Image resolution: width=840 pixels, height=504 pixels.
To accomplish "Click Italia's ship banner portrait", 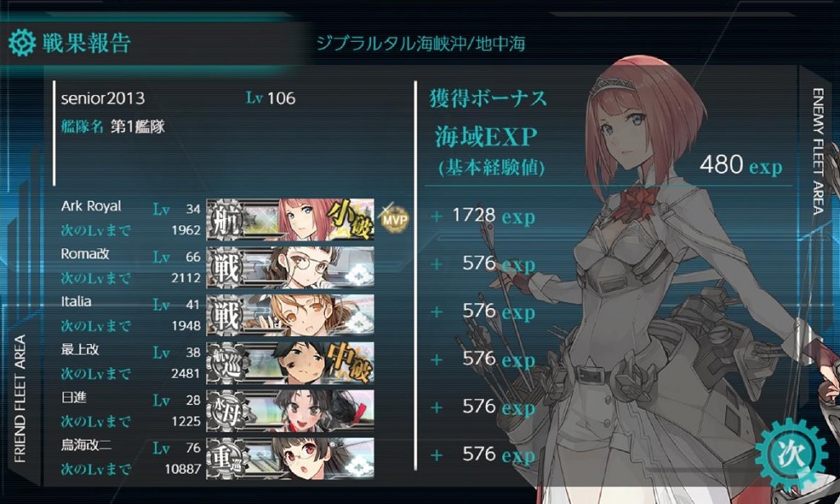I will [x=290, y=315].
